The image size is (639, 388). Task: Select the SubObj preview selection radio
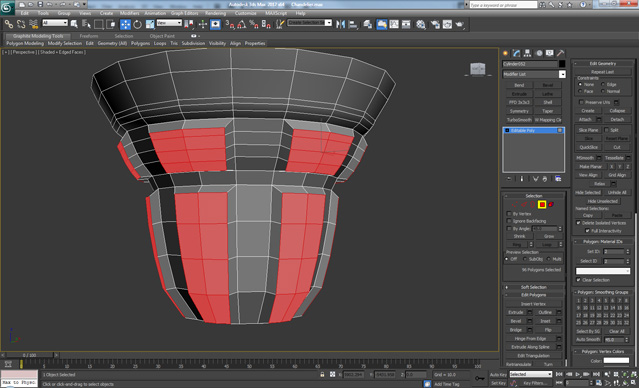524,259
